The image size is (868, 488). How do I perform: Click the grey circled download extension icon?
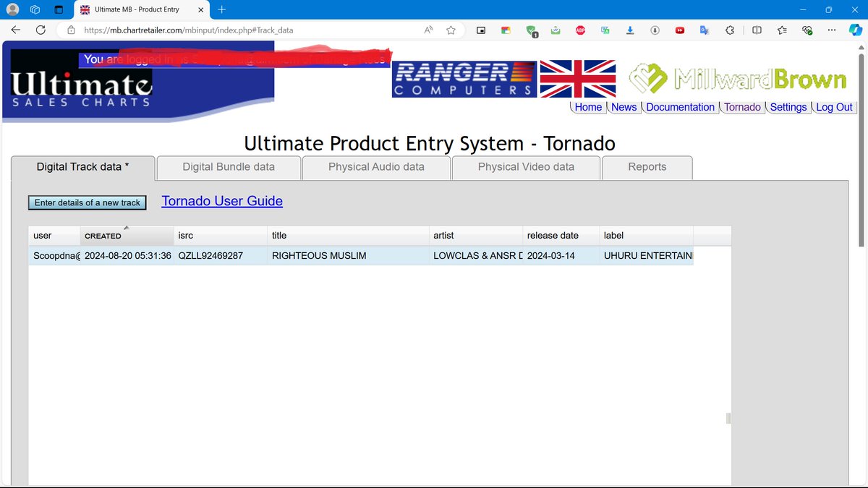(x=655, y=30)
